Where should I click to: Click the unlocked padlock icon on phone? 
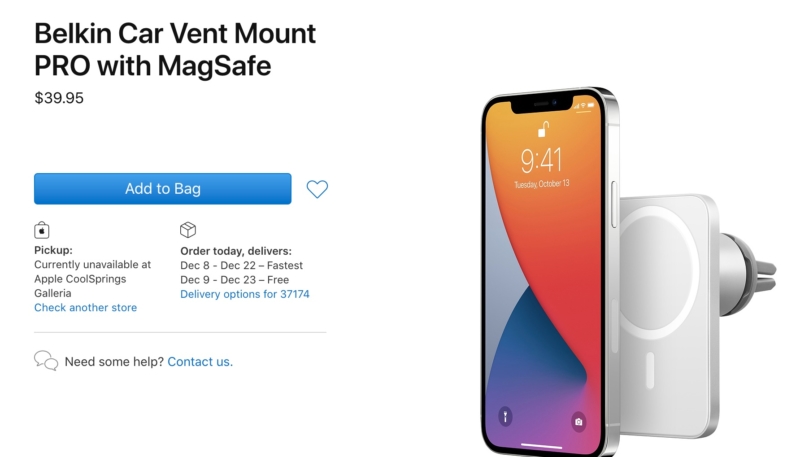(543, 130)
